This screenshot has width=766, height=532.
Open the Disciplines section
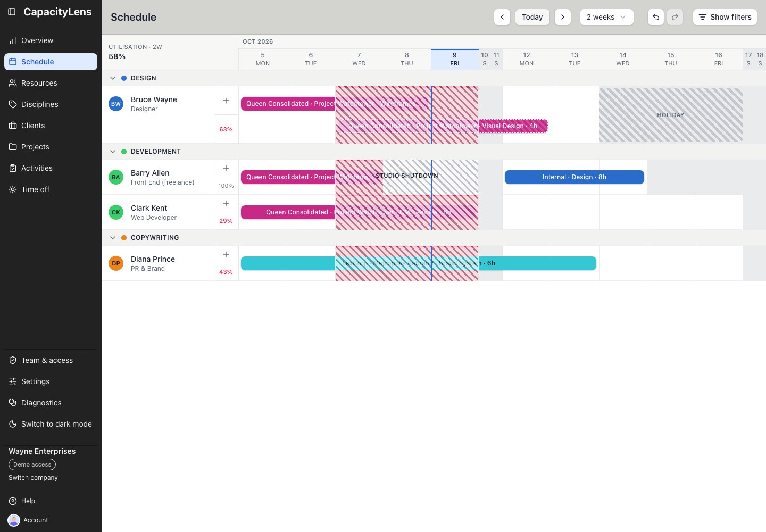click(x=51, y=104)
